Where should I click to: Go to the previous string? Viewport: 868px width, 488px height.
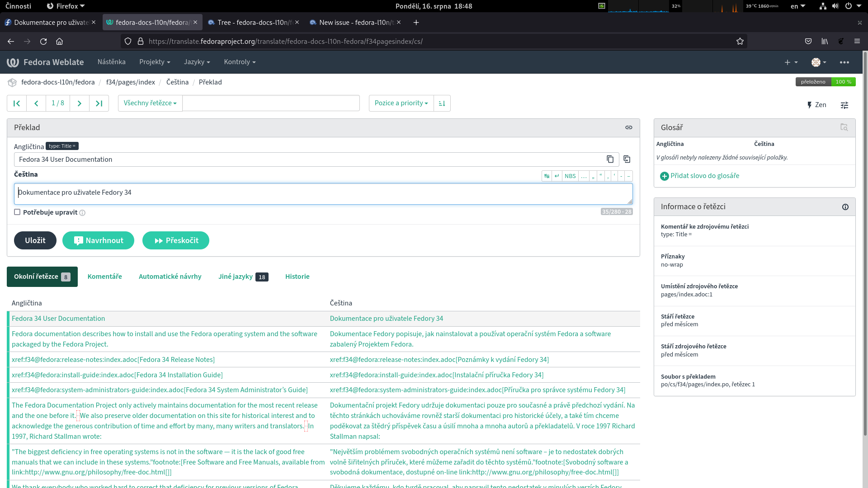coord(36,103)
